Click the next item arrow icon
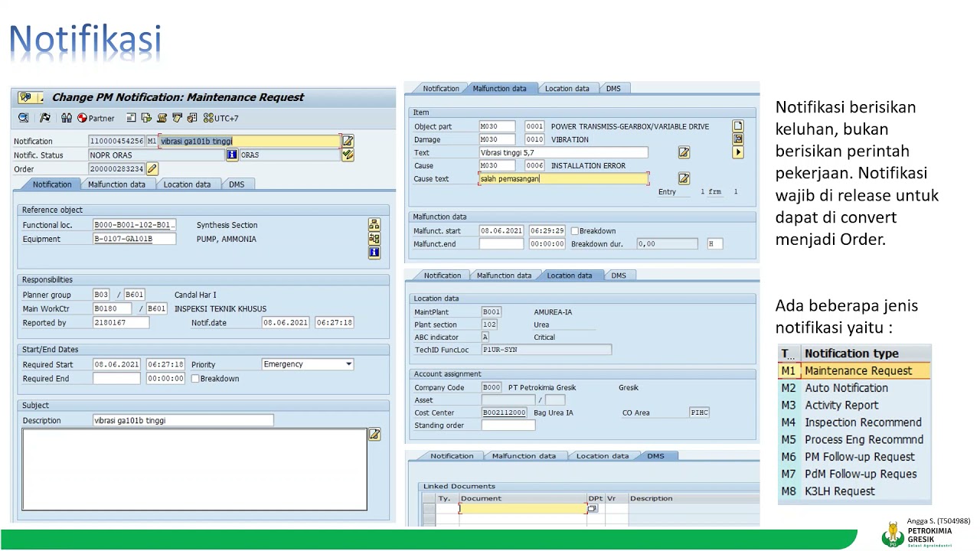This screenshot has height=551, width=980. [x=738, y=152]
